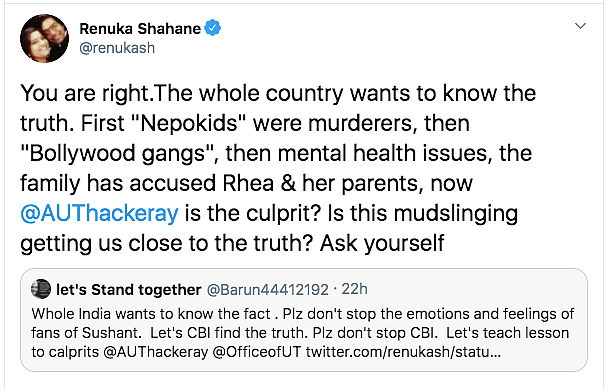The height and width of the screenshot is (389, 610).
Task: Click the "Nepokids" word in the tweet
Action: (x=188, y=123)
